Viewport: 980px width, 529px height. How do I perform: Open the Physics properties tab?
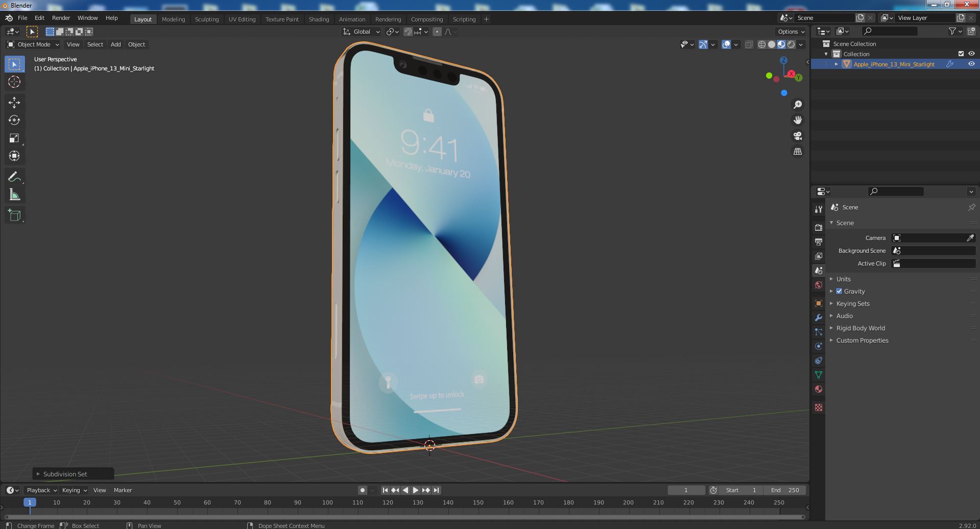(x=819, y=346)
